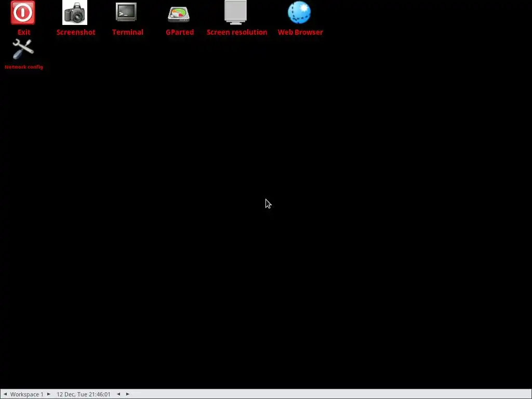Open the Terminal desktop icon
Screen dimensions: 532x399
coord(126,13)
